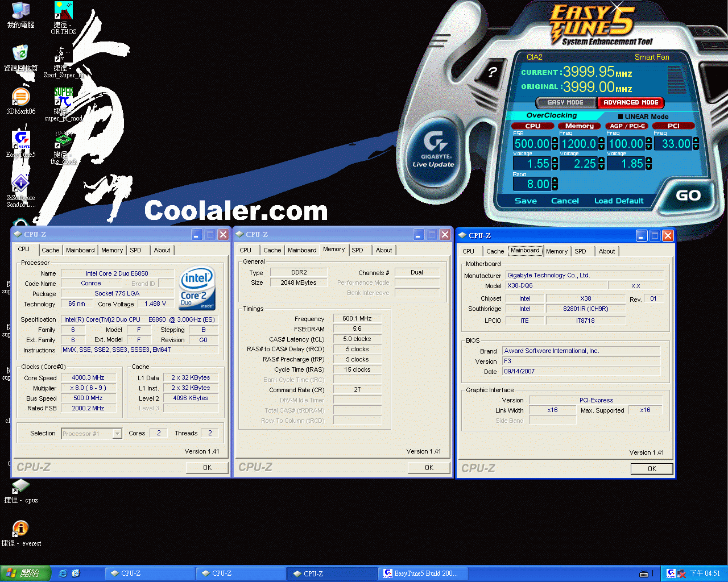Launch the everest desktop shortcut

point(21,534)
